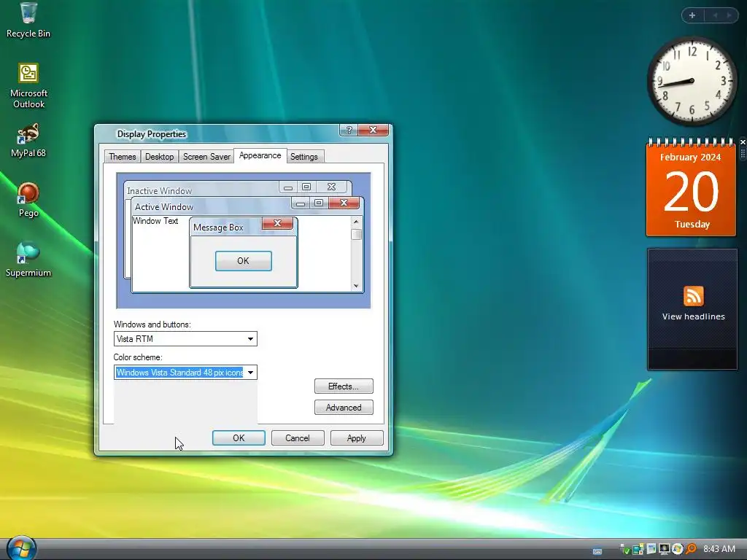Select the Pego desktop shortcut
Screen dimensions: 747x560
pyautogui.click(x=28, y=200)
